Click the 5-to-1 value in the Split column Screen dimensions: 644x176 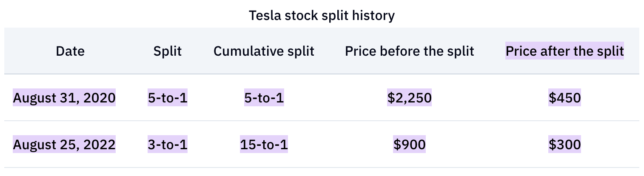pos(168,98)
